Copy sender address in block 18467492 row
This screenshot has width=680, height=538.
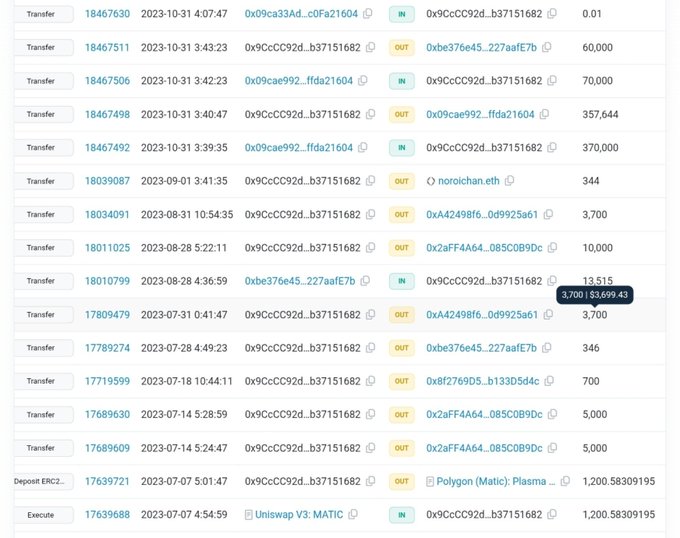coord(363,147)
